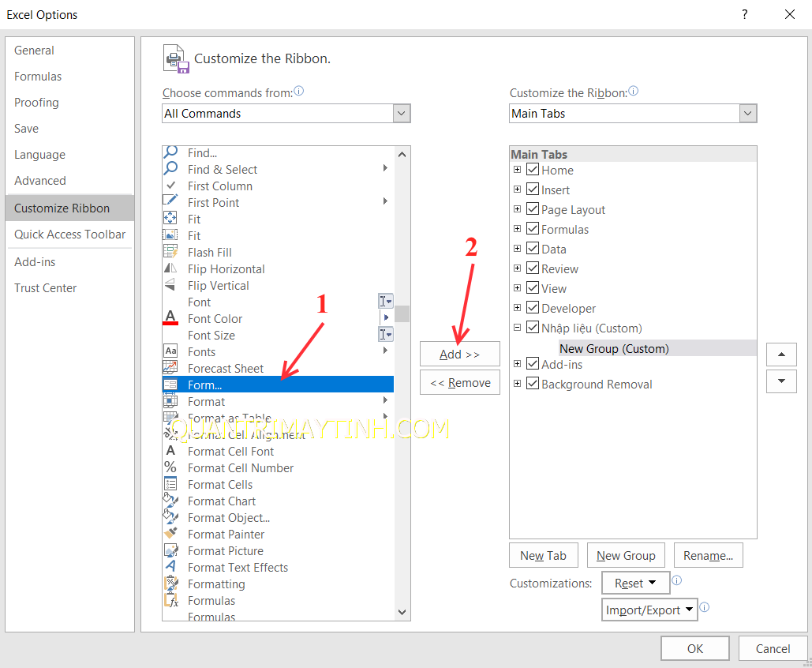Click the Rename... button

708,556
